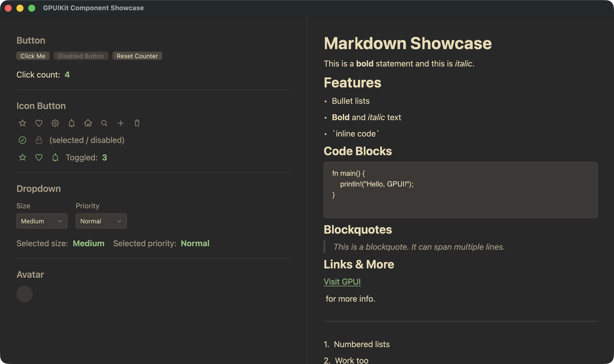
Task: Toggle the green bell beside Toggled counter
Action: click(x=55, y=157)
